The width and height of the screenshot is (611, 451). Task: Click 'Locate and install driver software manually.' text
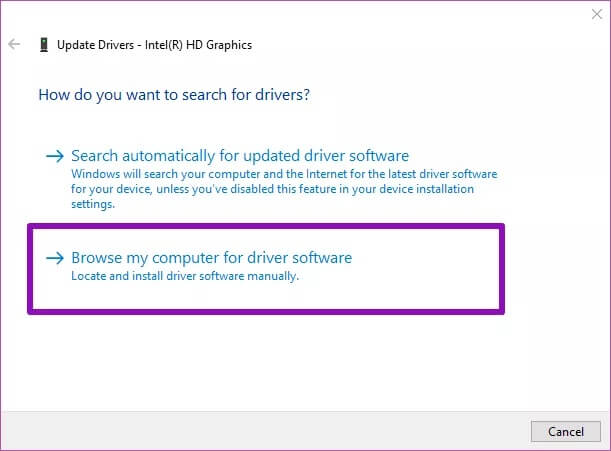pos(185,276)
